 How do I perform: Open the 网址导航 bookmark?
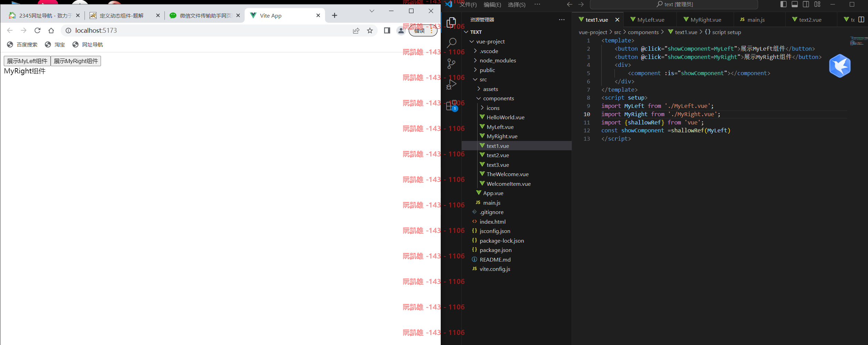[x=88, y=44]
